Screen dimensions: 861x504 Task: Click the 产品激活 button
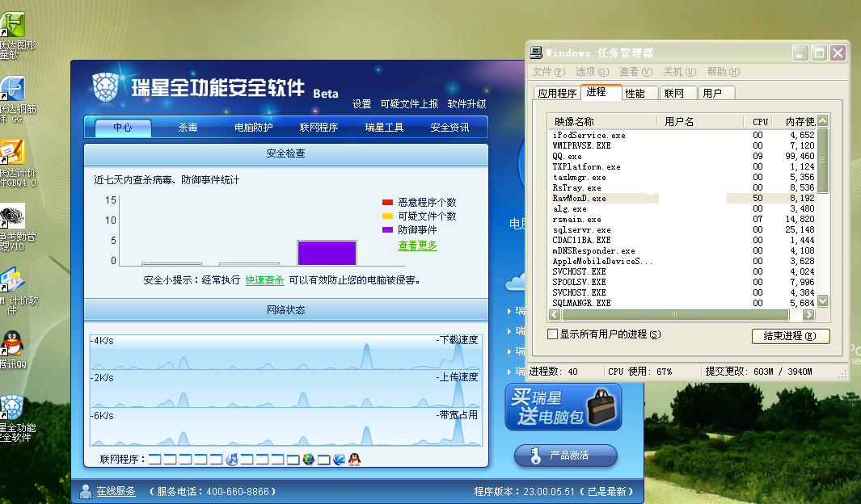click(x=566, y=456)
